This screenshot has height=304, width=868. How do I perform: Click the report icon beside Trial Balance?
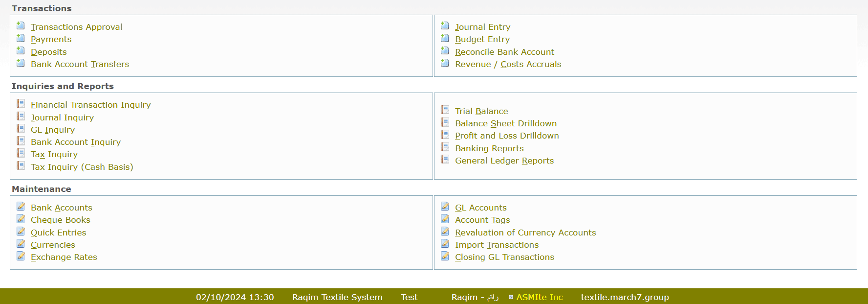[445, 110]
